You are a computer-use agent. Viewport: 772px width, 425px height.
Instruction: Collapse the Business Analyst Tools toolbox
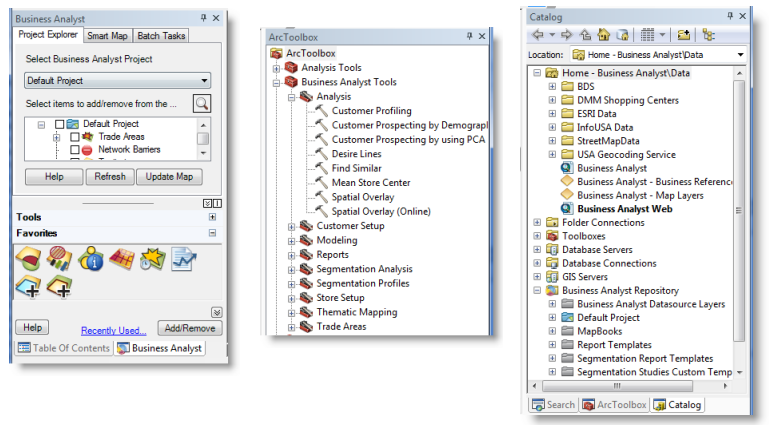[x=276, y=83]
